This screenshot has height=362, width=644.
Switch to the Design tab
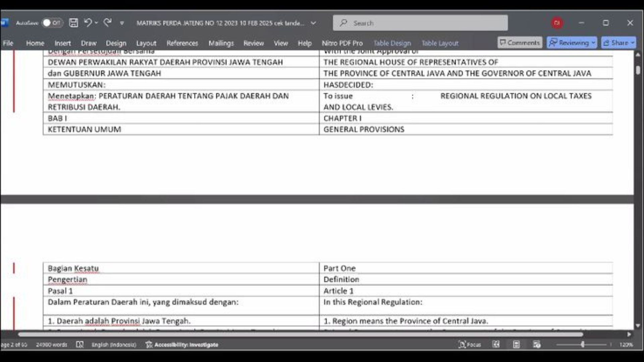point(116,43)
